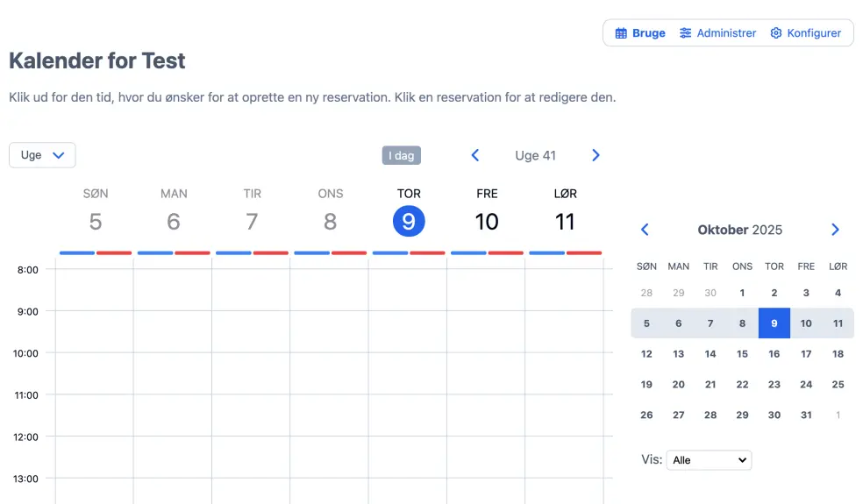
Task: Select October 16 in mini calendar
Action: [x=774, y=354]
